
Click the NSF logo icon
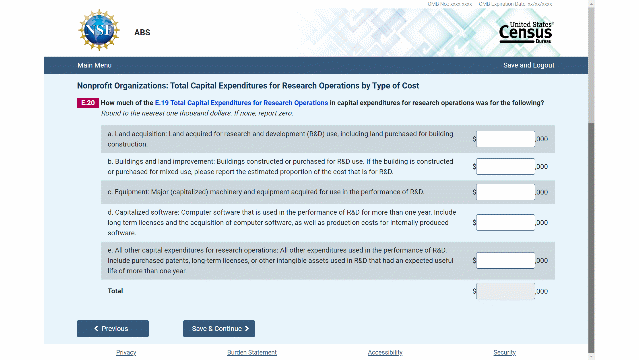click(x=99, y=30)
